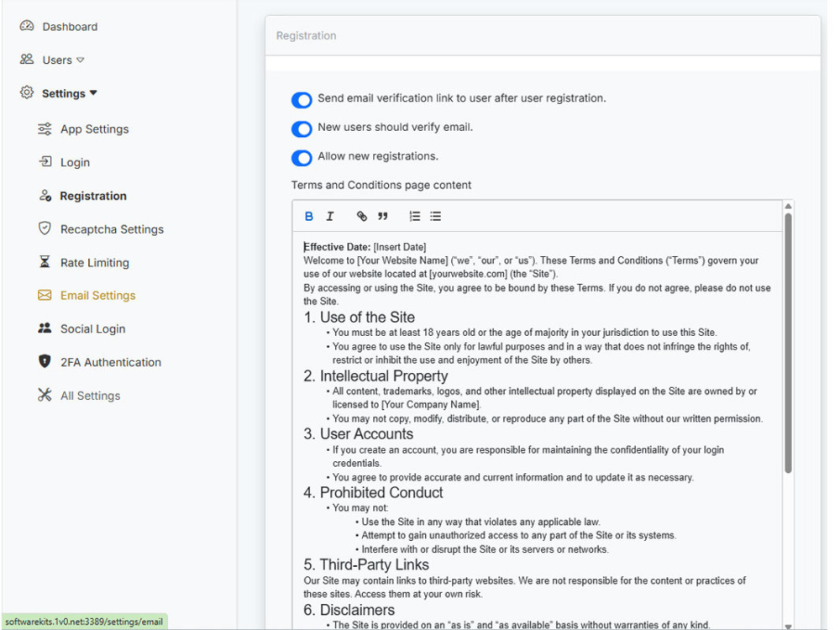This screenshot has width=840, height=630.
Task: Insert a bulleted list
Action: click(x=435, y=217)
